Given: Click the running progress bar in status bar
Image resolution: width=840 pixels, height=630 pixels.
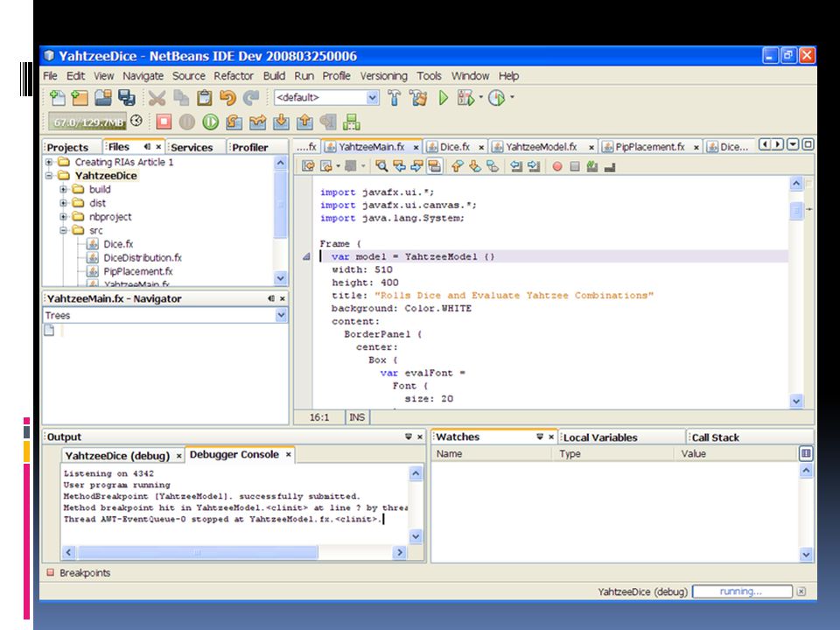Looking at the screenshot, I should pyautogui.click(x=742, y=591).
